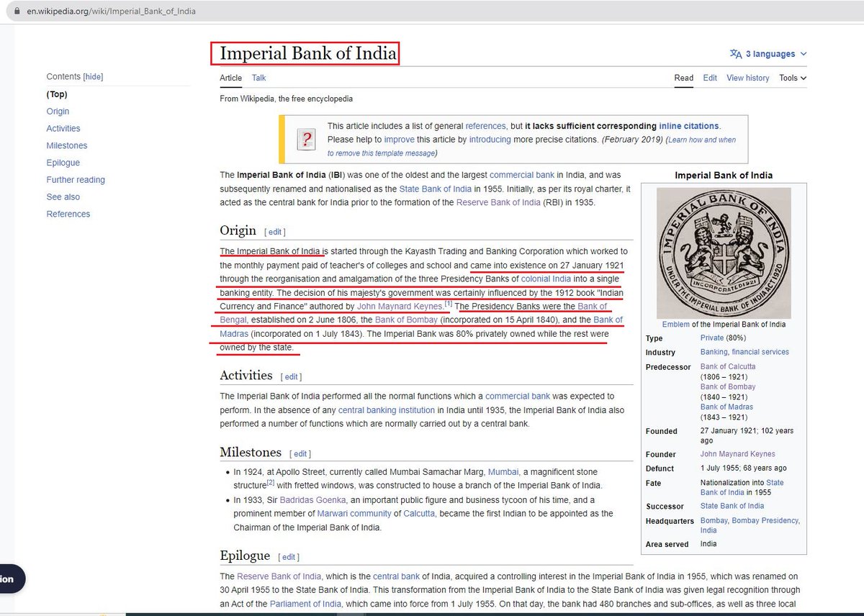
Task: Edit the Milestones section
Action: coord(300,453)
